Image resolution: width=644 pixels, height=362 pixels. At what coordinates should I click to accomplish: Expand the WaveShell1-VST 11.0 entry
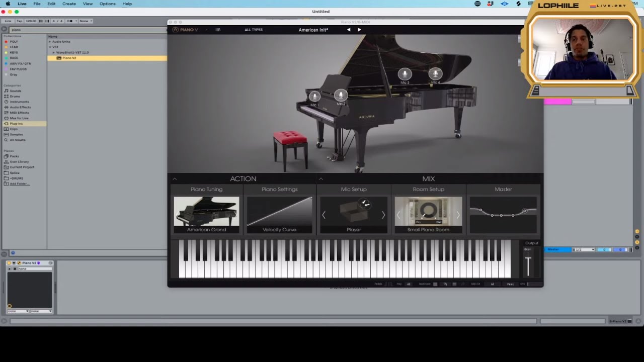coord(53,53)
